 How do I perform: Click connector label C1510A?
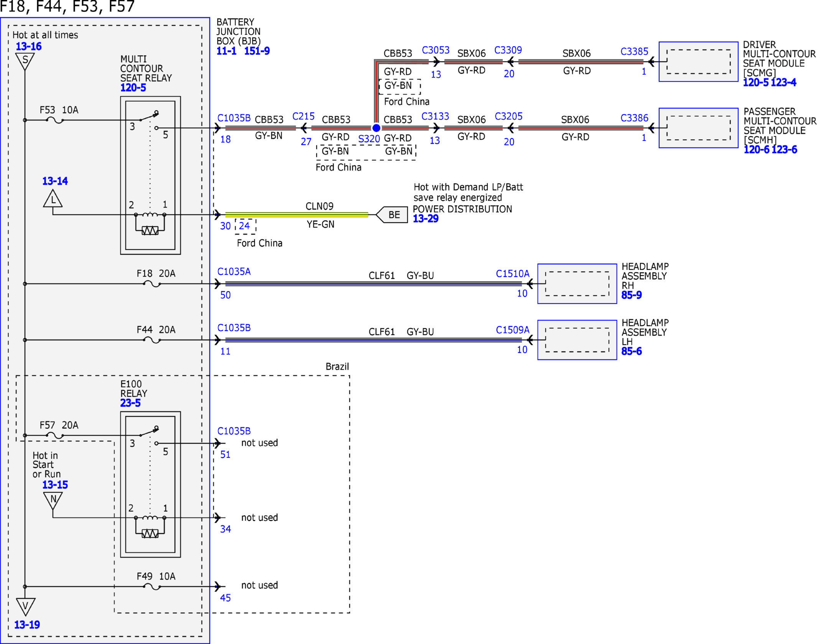(x=512, y=273)
